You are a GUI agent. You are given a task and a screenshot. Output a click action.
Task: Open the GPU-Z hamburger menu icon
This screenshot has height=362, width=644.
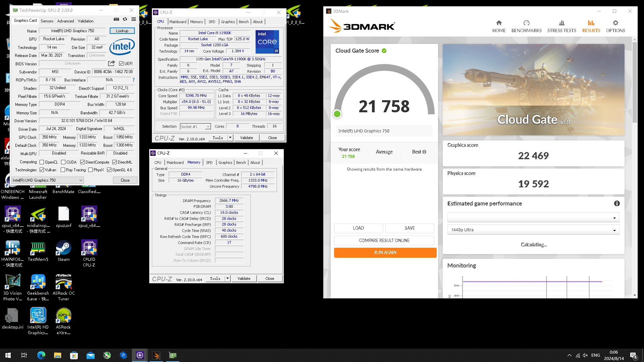click(x=133, y=19)
